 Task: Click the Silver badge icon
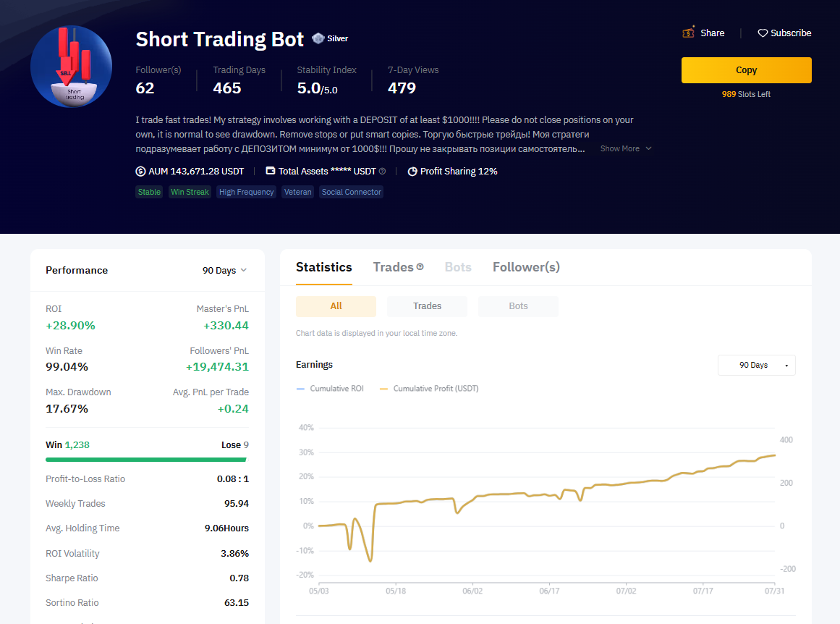(x=318, y=38)
